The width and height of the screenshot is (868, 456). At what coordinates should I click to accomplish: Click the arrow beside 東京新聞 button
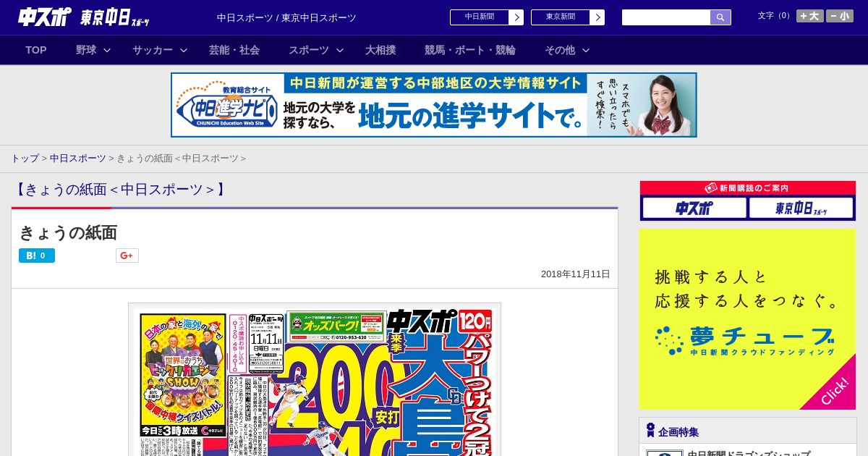click(x=597, y=17)
